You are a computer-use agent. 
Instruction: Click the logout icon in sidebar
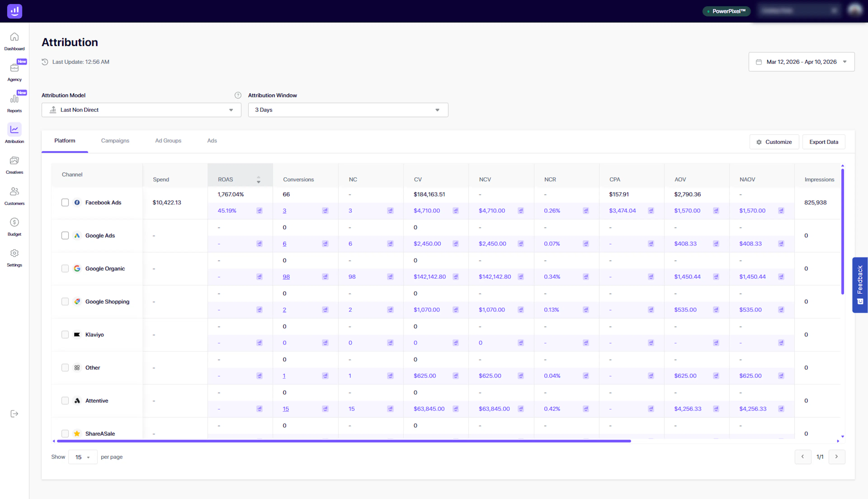(14, 414)
